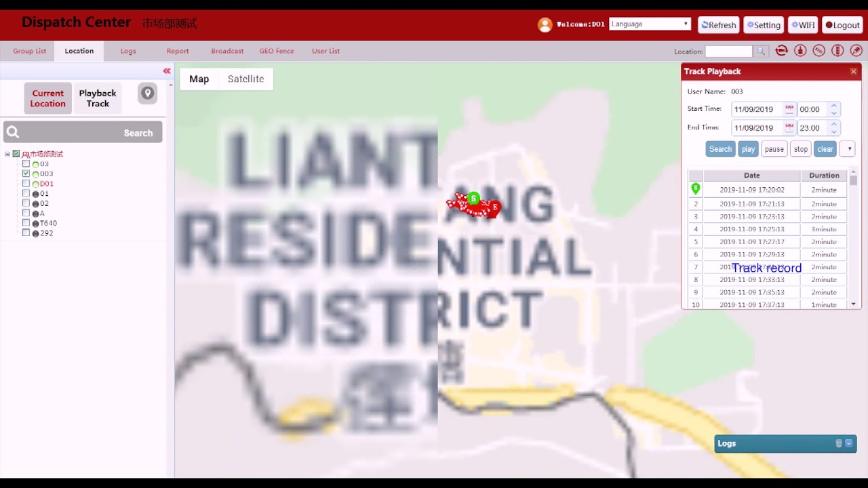Uncheck the 003 user checkbox

pyautogui.click(x=26, y=174)
